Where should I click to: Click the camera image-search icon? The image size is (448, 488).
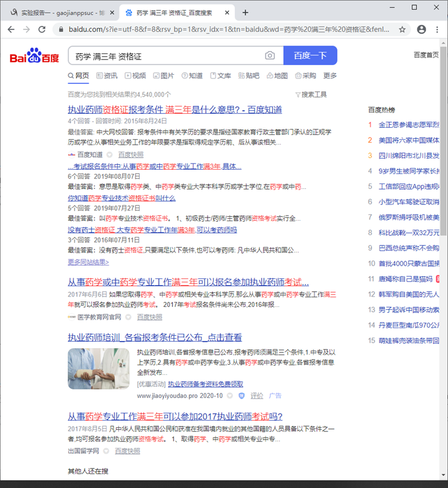[270, 55]
